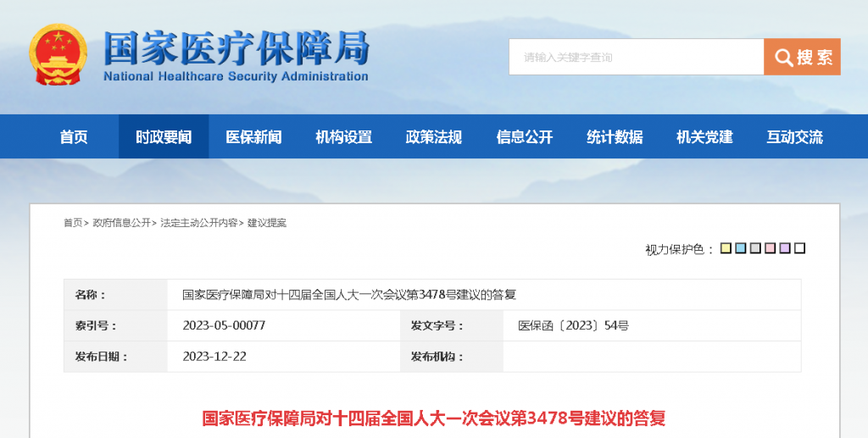Viewport: 868px width, 438px height.
Task: Click publish date 2023-12-22
Action: [x=214, y=357]
